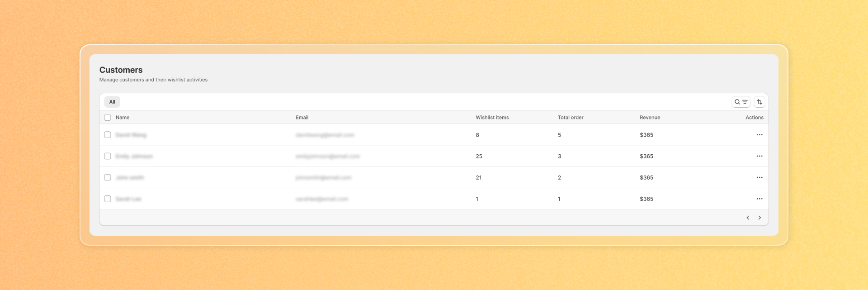Check the box for the row with 8 wishlist items

click(108, 135)
